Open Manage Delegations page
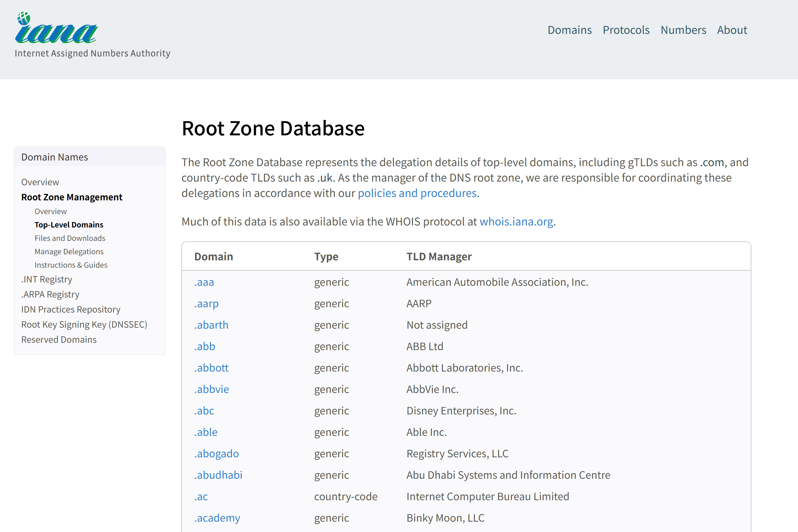798x532 pixels. pos(69,251)
